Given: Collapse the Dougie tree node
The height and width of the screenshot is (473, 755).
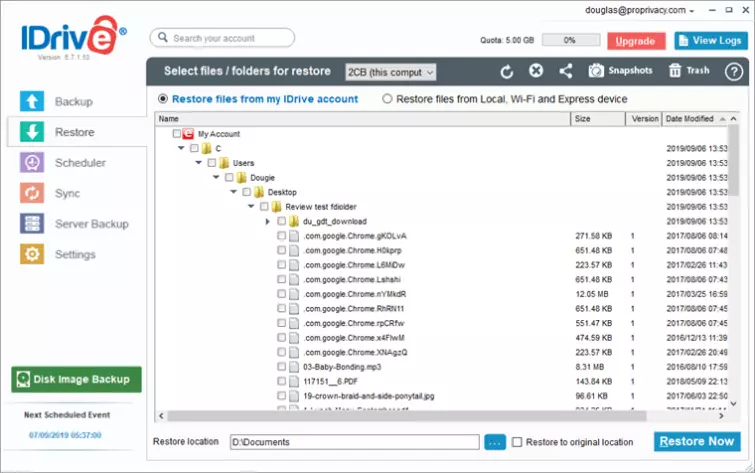Looking at the screenshot, I should (216, 177).
